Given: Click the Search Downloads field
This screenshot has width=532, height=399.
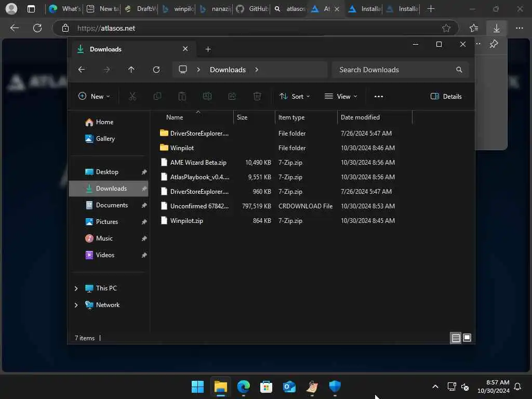Looking at the screenshot, I should (401, 70).
